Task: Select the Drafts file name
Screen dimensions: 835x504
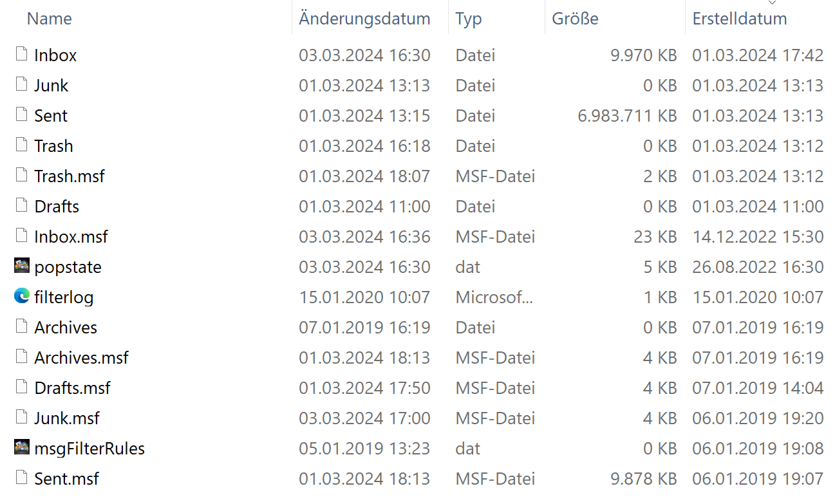Action: [x=57, y=207]
